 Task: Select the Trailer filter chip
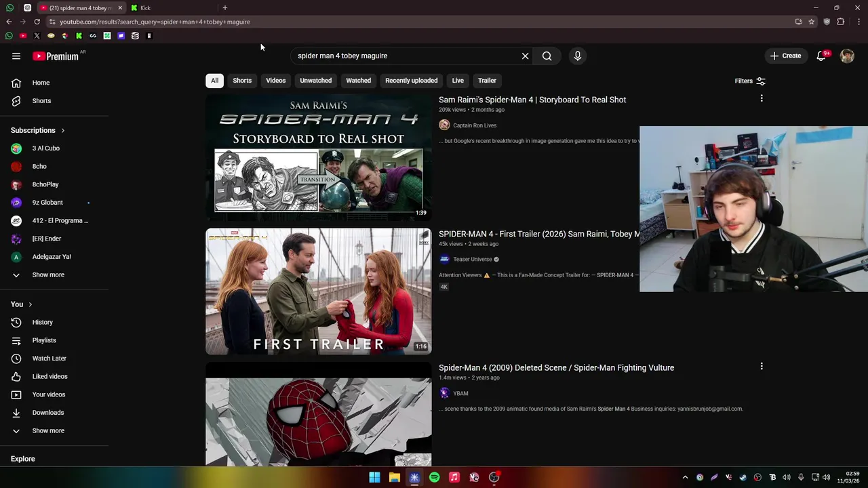coord(487,81)
